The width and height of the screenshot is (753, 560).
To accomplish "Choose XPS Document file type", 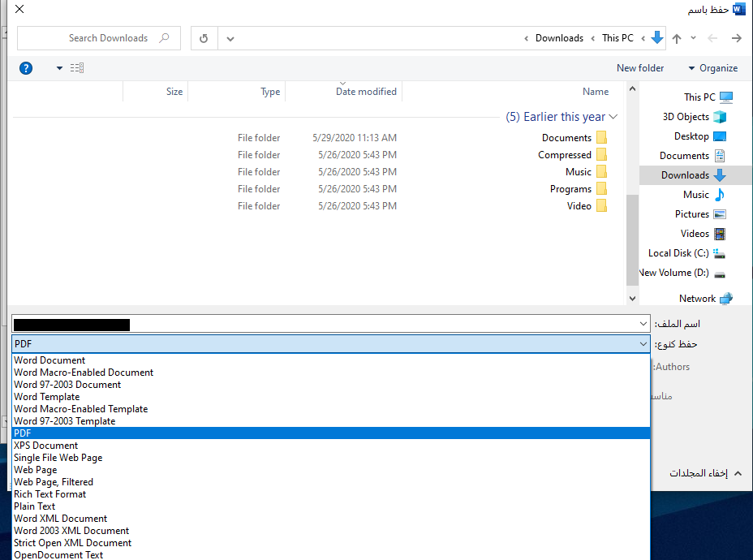I will coord(331,446).
